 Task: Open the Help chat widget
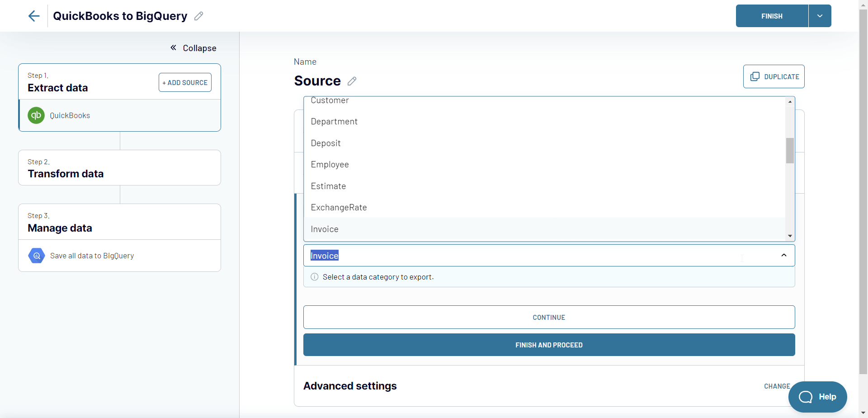817,397
